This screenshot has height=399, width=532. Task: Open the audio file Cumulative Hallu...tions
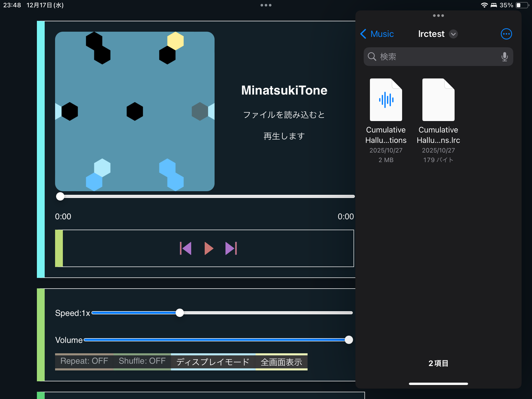point(386,109)
